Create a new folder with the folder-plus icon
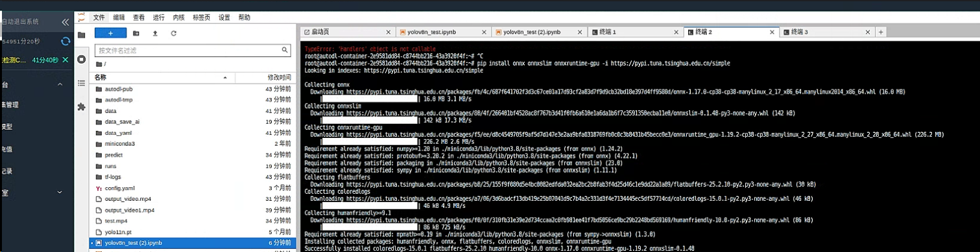Image resolution: width=980 pixels, height=252 pixels. 136,33
